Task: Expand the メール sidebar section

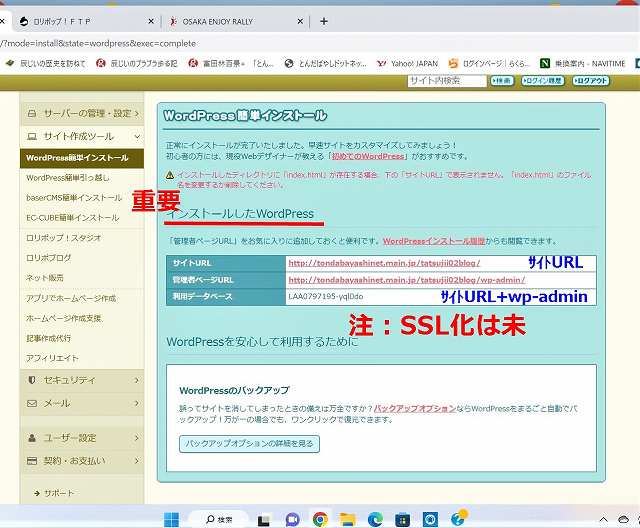Action: [82, 403]
